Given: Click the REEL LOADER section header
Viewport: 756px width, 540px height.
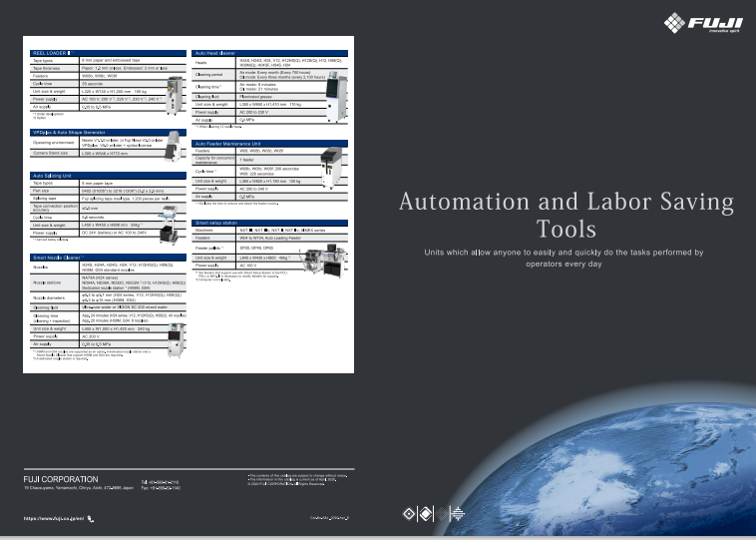Looking at the screenshot, I should pyautogui.click(x=108, y=53).
